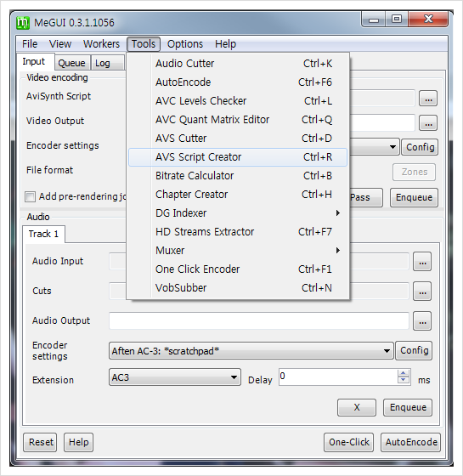Open the Workers menu

click(x=101, y=44)
